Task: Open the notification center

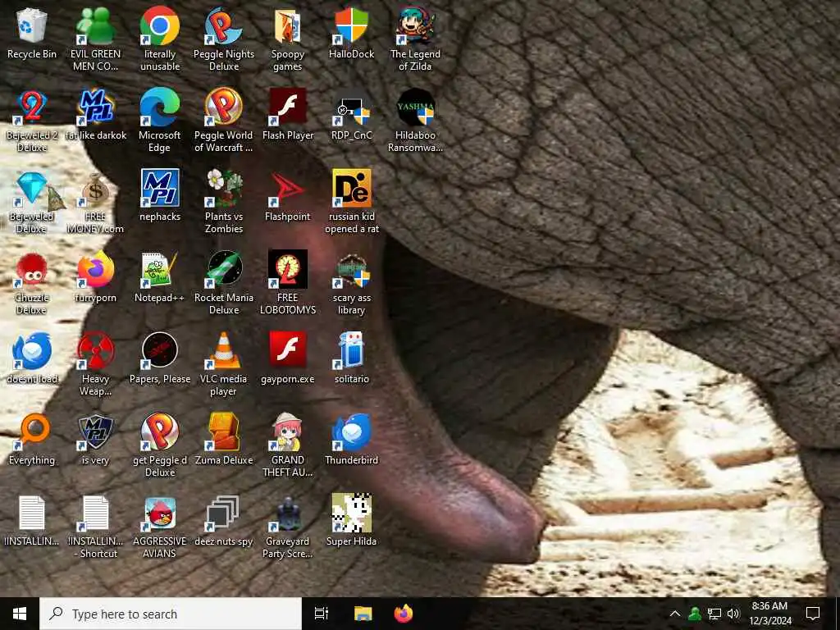Action: click(x=813, y=614)
